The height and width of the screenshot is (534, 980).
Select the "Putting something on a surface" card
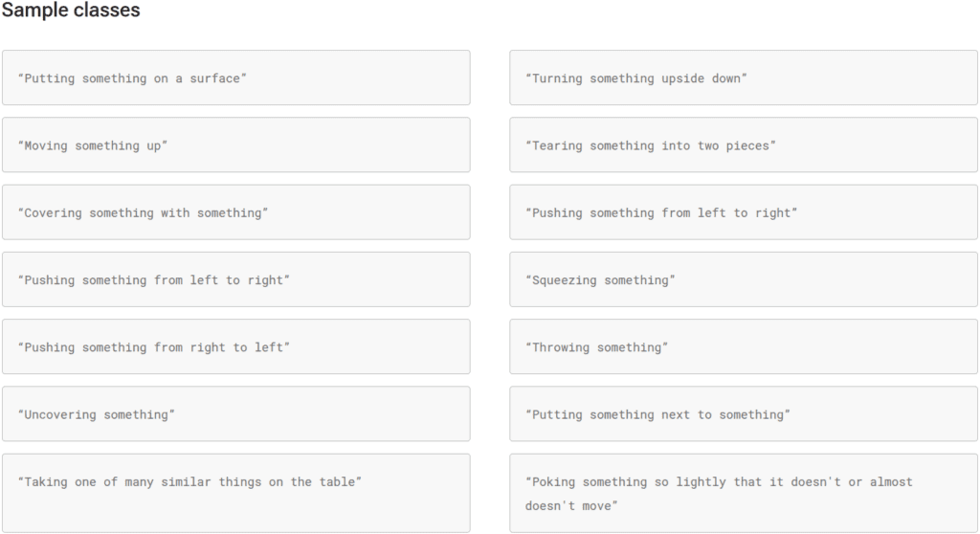(x=235, y=78)
